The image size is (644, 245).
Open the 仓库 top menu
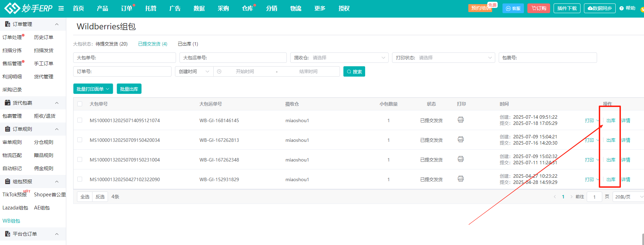tap(247, 8)
